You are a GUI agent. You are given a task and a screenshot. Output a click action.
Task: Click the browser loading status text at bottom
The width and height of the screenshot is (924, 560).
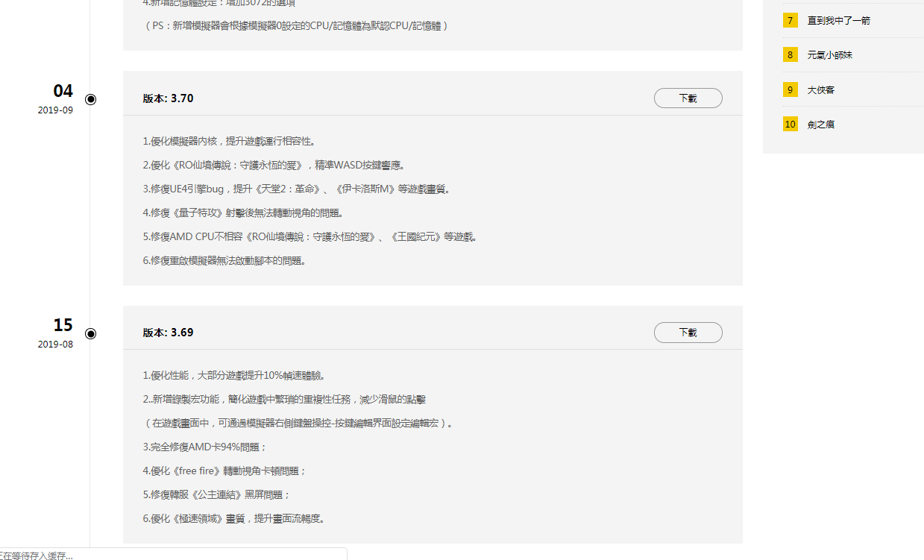37,556
